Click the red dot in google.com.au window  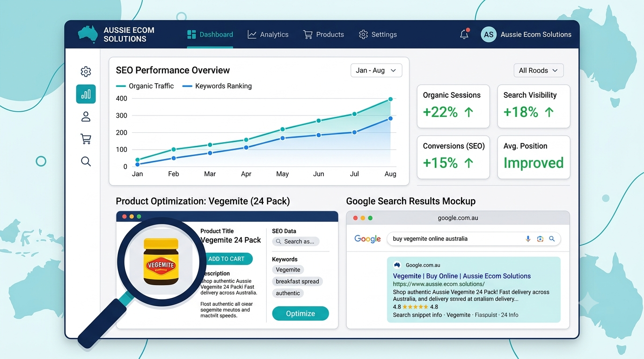tap(355, 218)
